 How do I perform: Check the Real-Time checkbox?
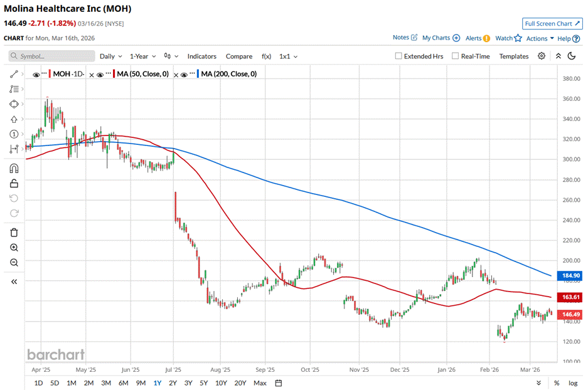pos(455,56)
